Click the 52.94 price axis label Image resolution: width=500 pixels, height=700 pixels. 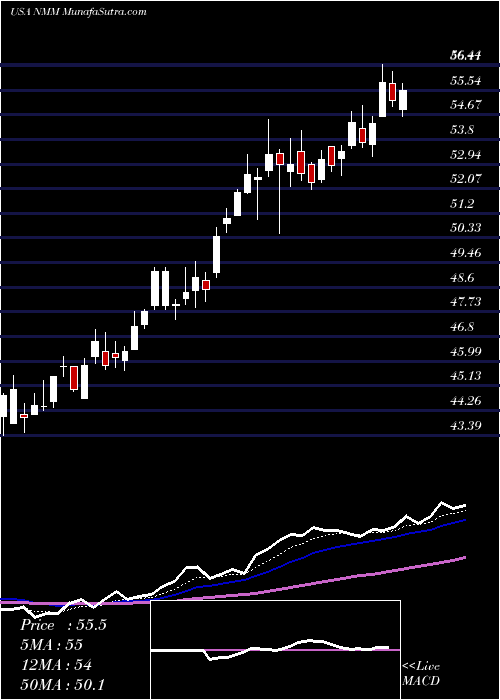[466, 155]
